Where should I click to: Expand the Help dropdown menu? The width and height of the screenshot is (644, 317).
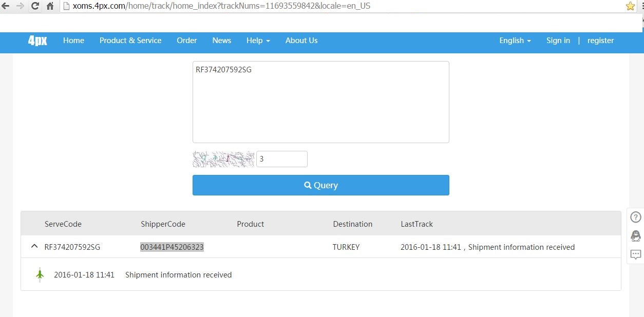258,41
